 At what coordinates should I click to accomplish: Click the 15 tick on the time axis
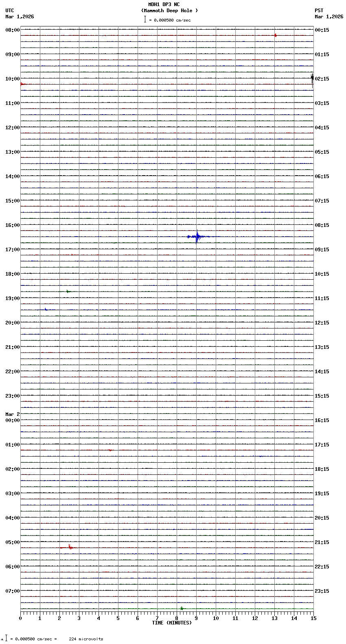point(313,618)
